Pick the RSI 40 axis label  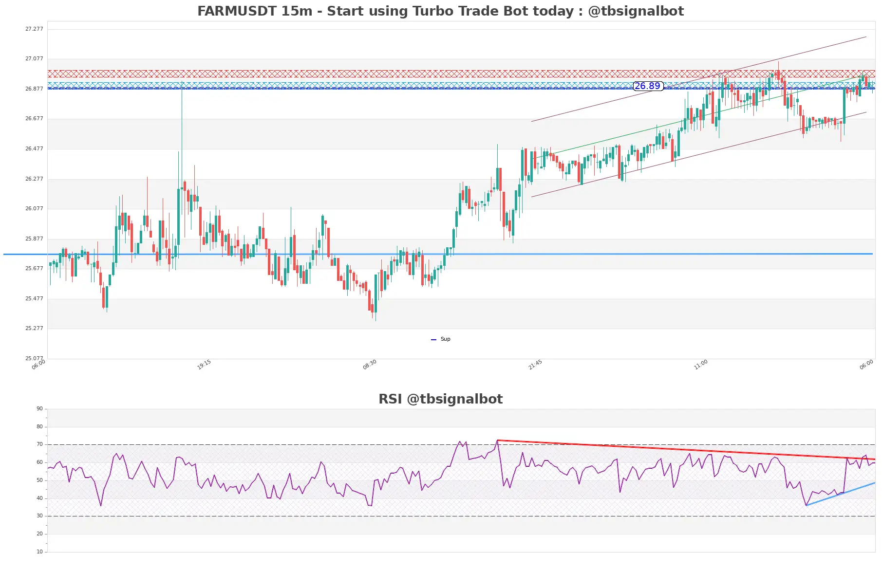(x=40, y=498)
